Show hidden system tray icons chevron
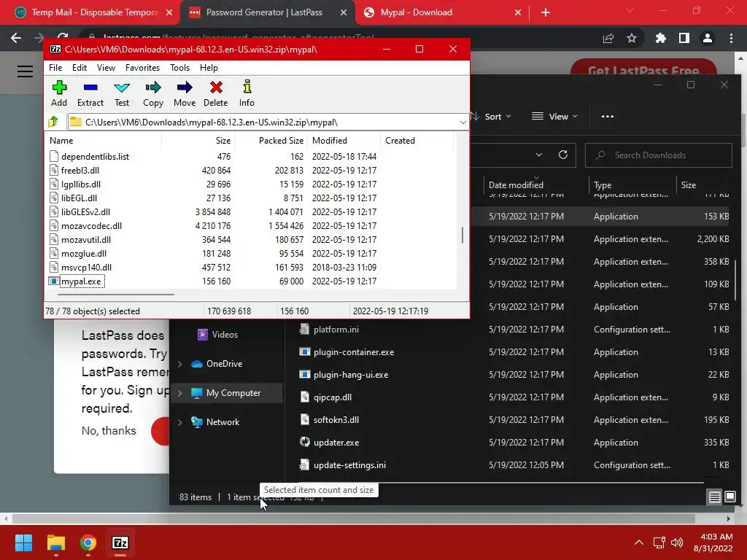747x560 pixels. tap(639, 542)
